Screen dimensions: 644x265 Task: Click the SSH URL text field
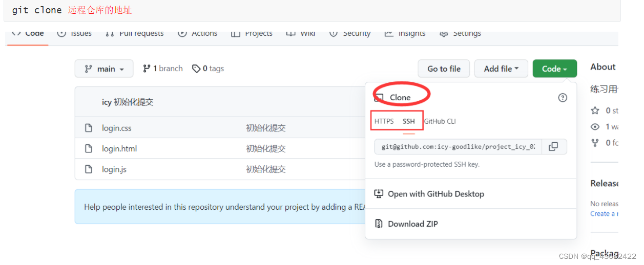(x=458, y=147)
